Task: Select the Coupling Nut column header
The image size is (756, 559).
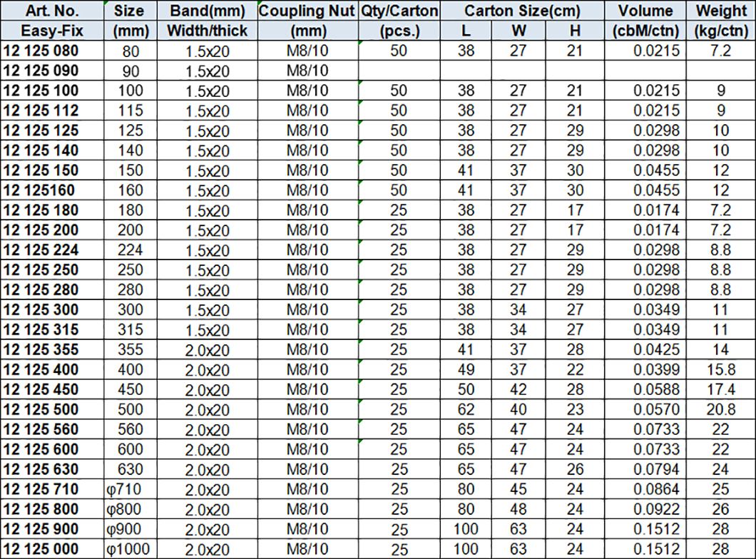Action: 308,11
